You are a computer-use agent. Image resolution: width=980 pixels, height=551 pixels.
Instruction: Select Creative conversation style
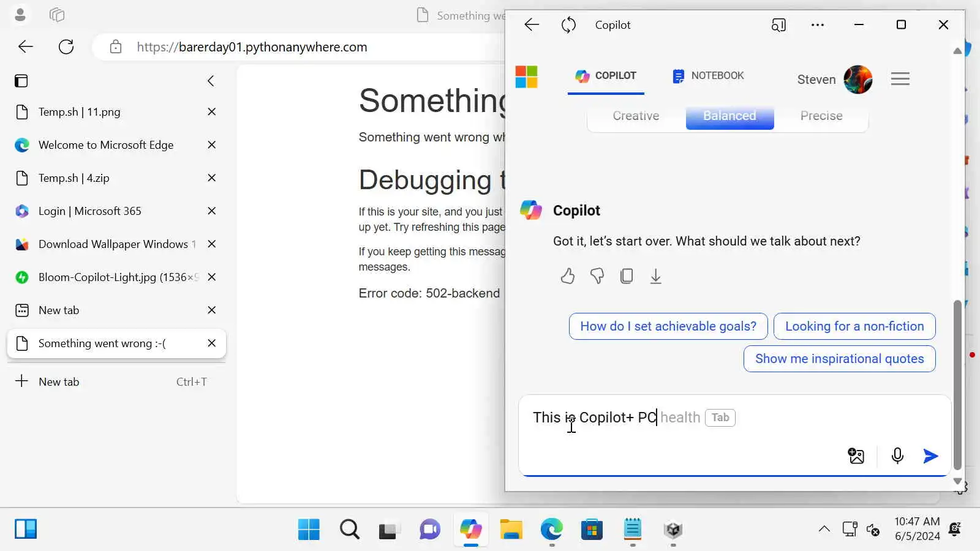click(636, 116)
